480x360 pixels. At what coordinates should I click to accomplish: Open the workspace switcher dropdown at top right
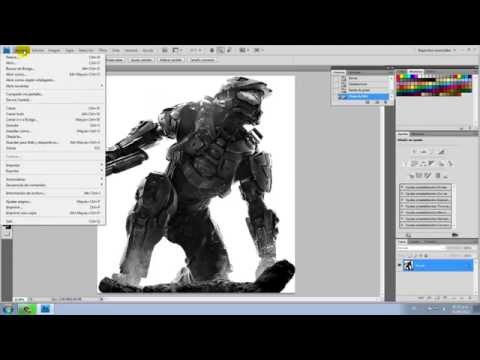pyautogui.click(x=437, y=50)
